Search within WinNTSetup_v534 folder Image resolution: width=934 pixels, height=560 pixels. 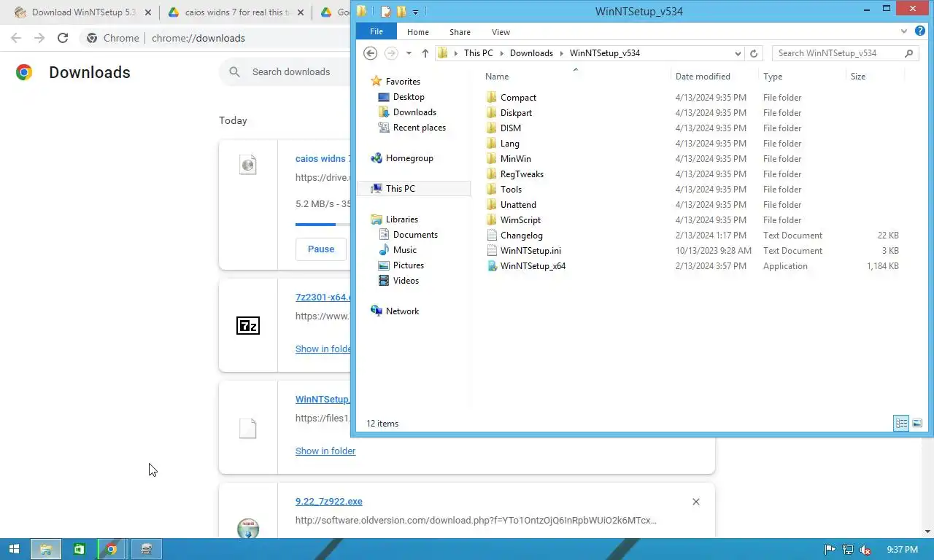845,53
